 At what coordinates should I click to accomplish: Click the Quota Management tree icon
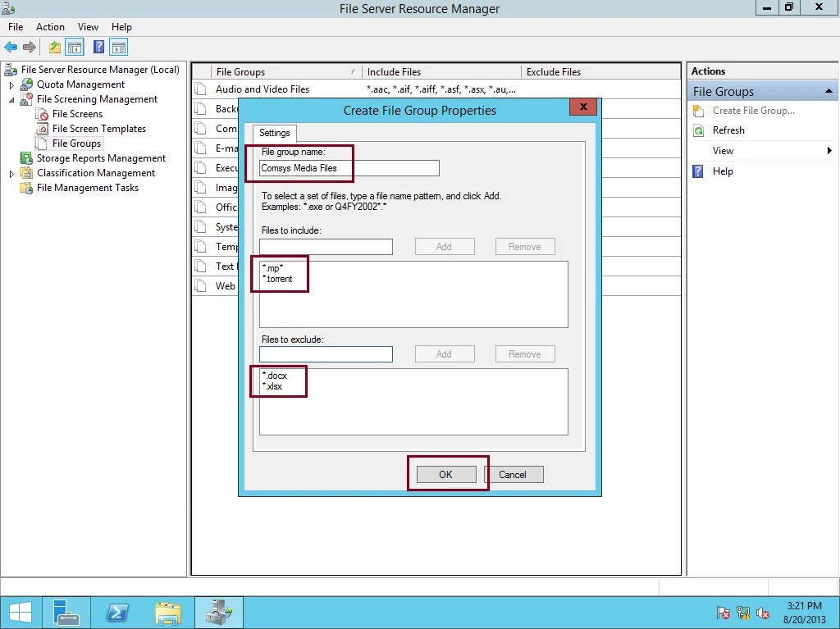(26, 84)
